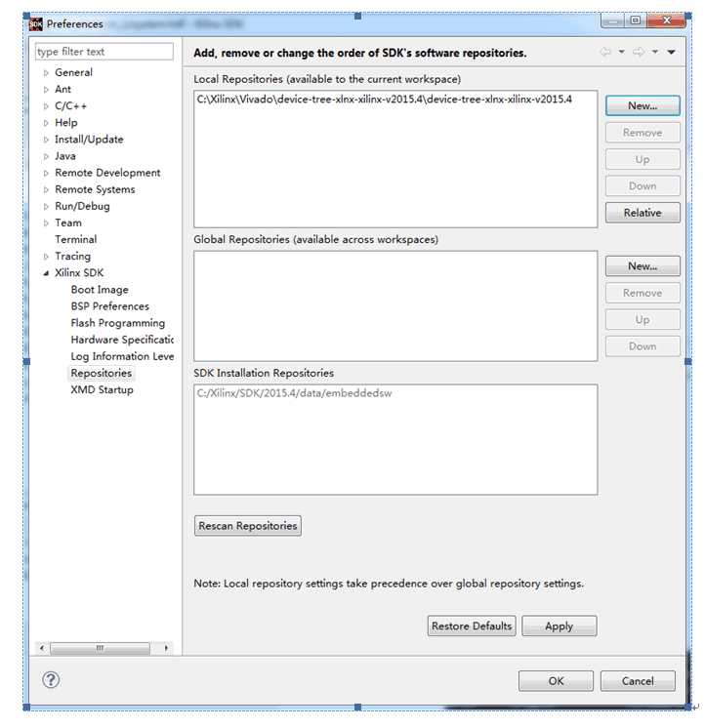Click Down button under Local Repositories
The width and height of the screenshot is (705, 728).
pos(643,186)
